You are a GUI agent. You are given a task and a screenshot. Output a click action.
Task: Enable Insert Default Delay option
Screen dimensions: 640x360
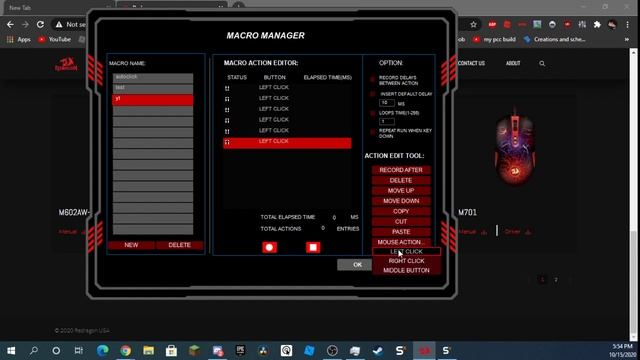pos(373,94)
